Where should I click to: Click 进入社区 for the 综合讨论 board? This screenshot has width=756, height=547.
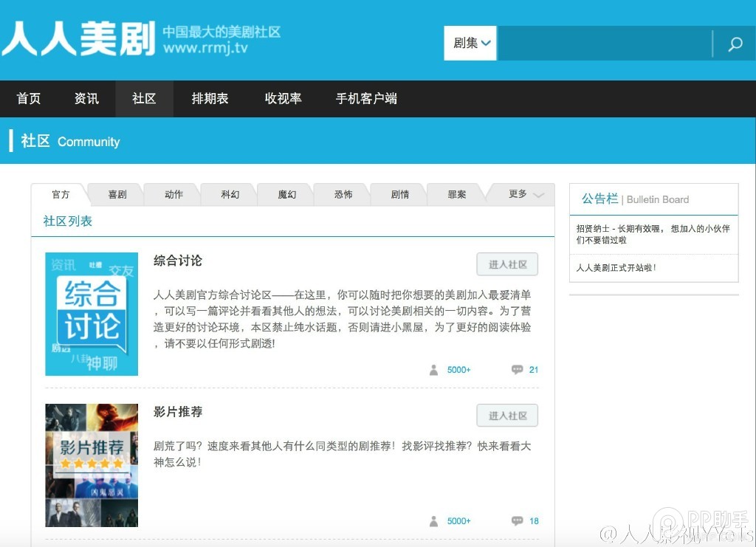coord(507,264)
